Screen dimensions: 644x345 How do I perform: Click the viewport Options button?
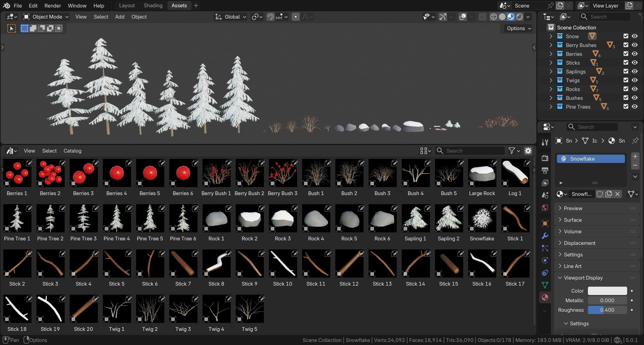(x=519, y=28)
